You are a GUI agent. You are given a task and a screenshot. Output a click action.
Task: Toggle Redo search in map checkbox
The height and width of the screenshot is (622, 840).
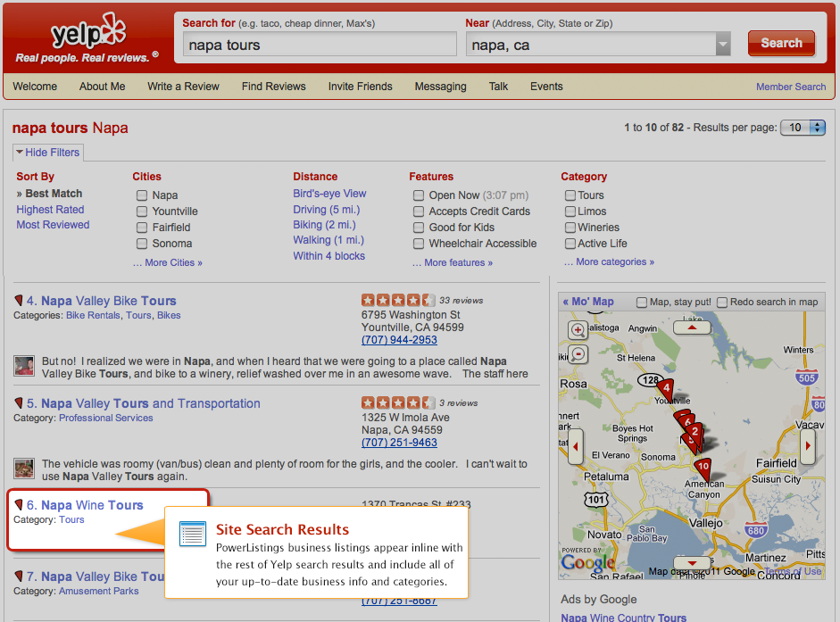[x=722, y=303]
